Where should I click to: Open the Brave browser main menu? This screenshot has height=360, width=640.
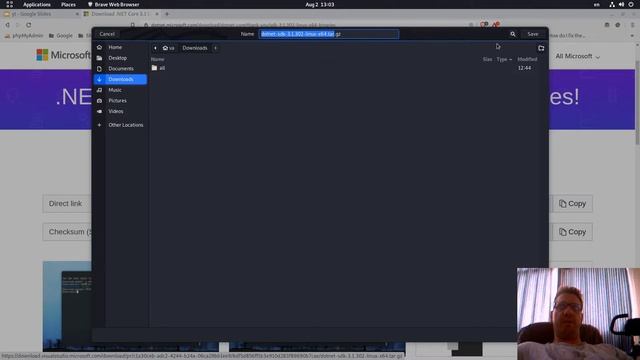[x=632, y=25]
